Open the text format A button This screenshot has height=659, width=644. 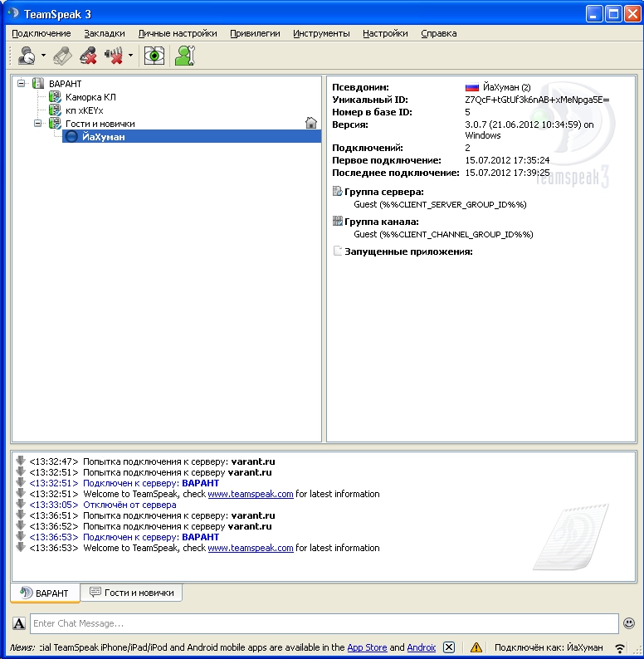[19, 623]
